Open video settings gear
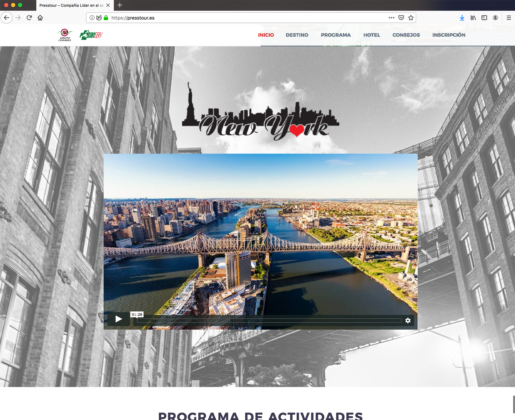The image size is (515, 420). (408, 320)
